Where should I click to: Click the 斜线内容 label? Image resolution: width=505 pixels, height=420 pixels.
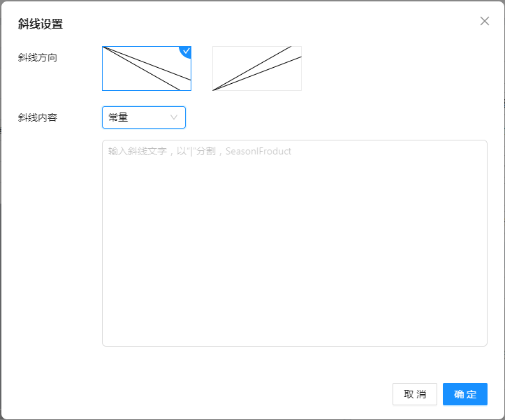point(38,117)
